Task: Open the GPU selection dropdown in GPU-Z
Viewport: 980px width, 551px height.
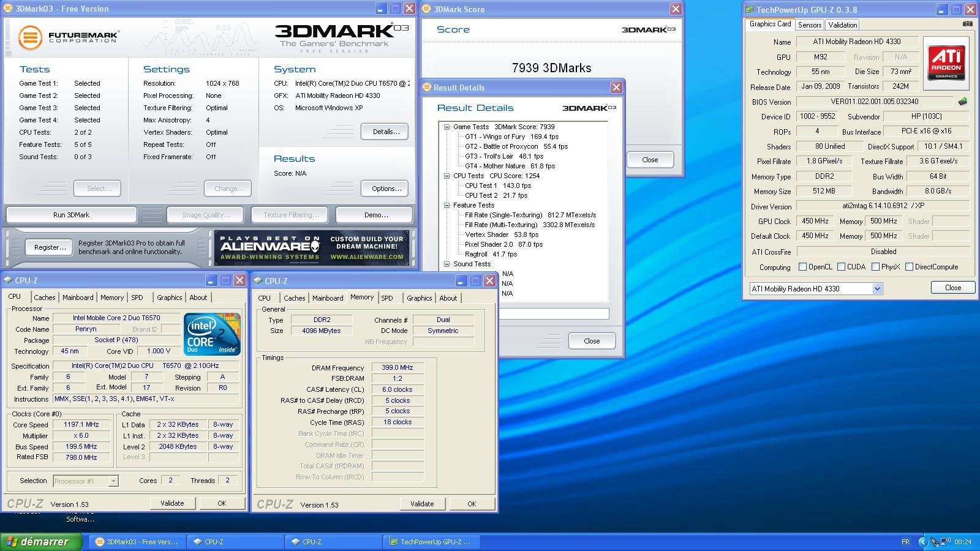Action: pyautogui.click(x=877, y=288)
